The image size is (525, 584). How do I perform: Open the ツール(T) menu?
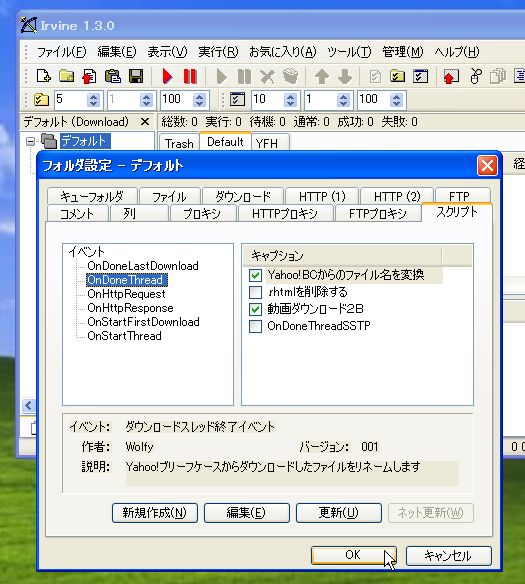coord(349,52)
